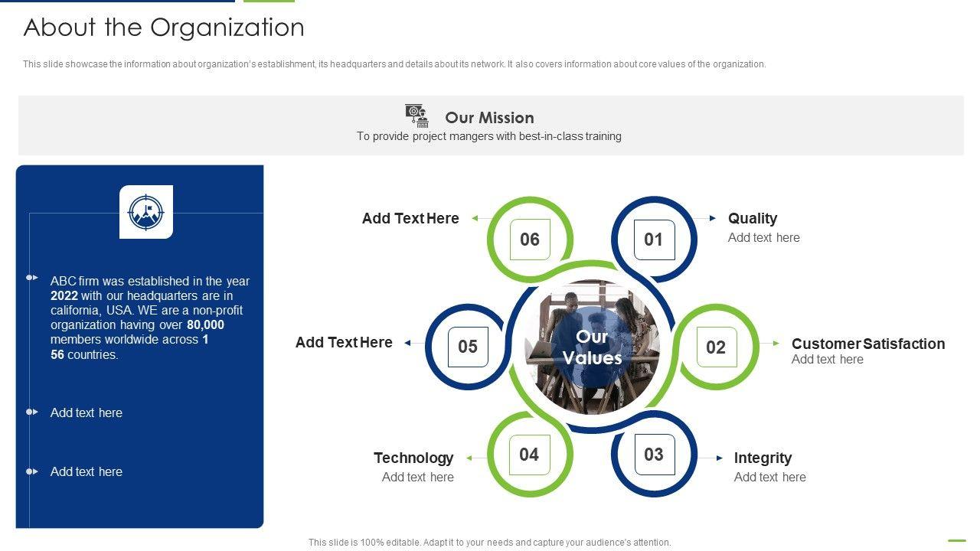
Task: Click the arrow pointing to Quality
Action: (x=713, y=219)
